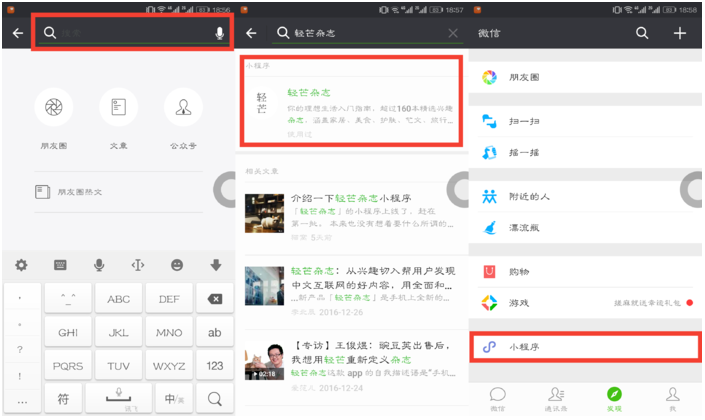Screen dimensions: 705x420
Task: Tap the 轻芒 logo avatar
Action: (x=262, y=103)
